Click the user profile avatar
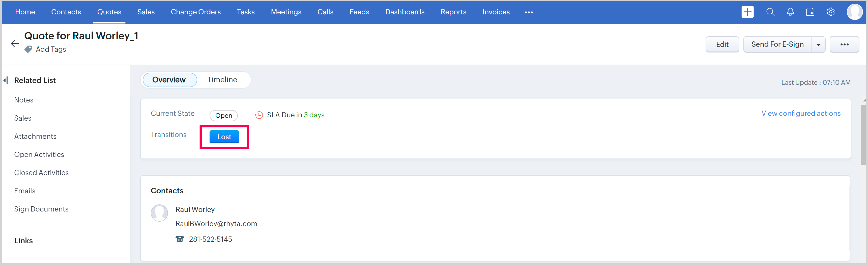The height and width of the screenshot is (265, 868). [854, 12]
